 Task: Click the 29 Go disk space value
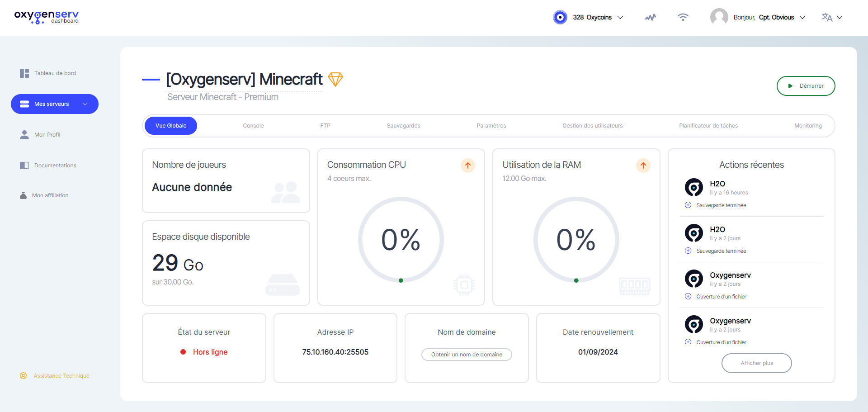coord(178,263)
